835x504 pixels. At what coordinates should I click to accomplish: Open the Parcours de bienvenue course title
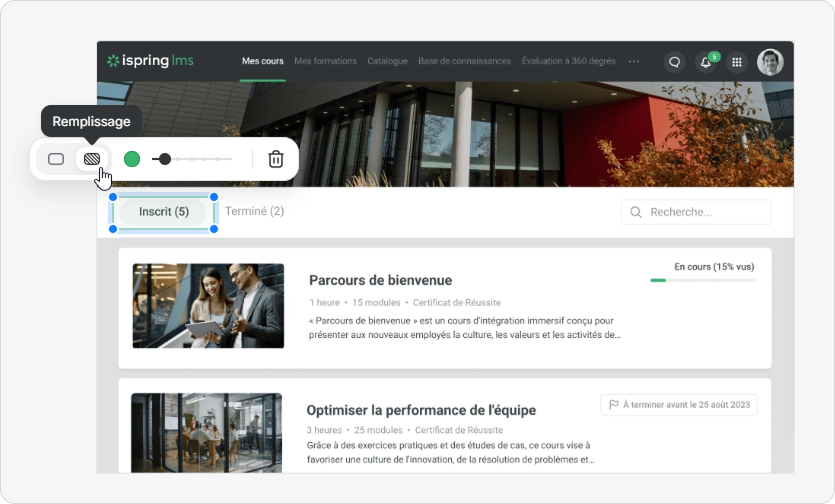(x=380, y=281)
